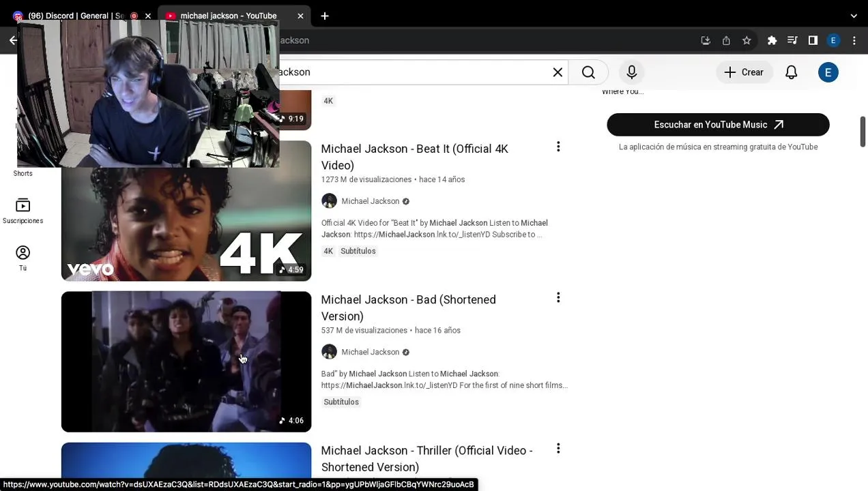The width and height of the screenshot is (868, 491).
Task: Play the Bad Shortened Version thumbnail
Action: 186,361
